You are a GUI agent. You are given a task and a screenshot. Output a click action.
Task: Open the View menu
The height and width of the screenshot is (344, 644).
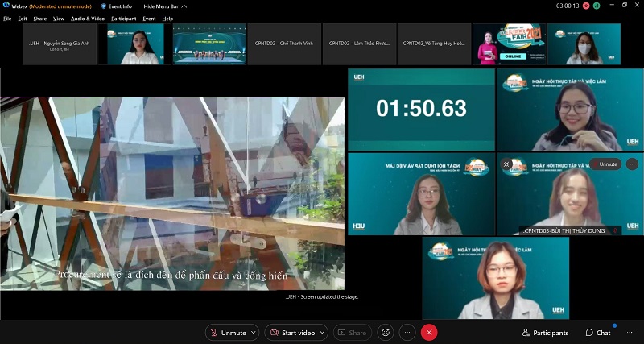(x=59, y=19)
